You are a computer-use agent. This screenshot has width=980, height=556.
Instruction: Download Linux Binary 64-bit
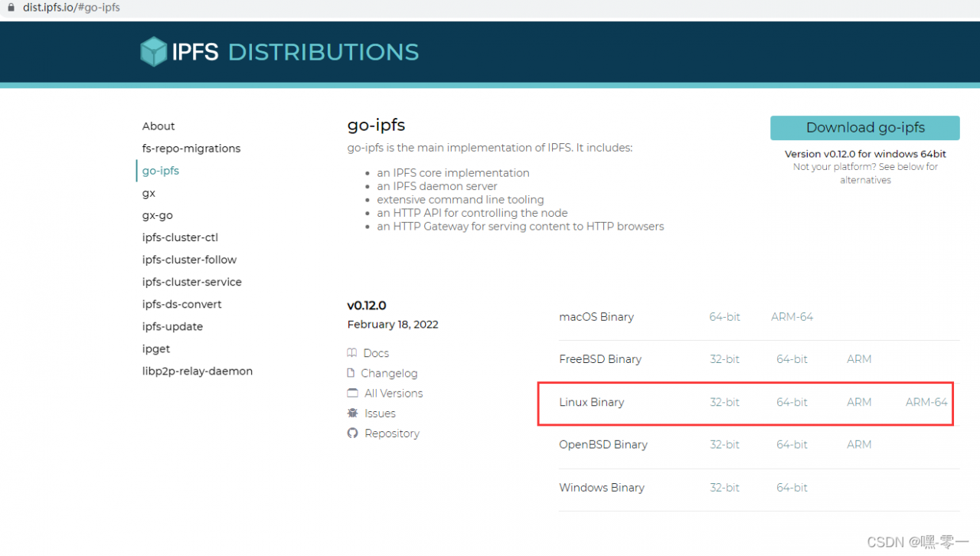click(792, 402)
